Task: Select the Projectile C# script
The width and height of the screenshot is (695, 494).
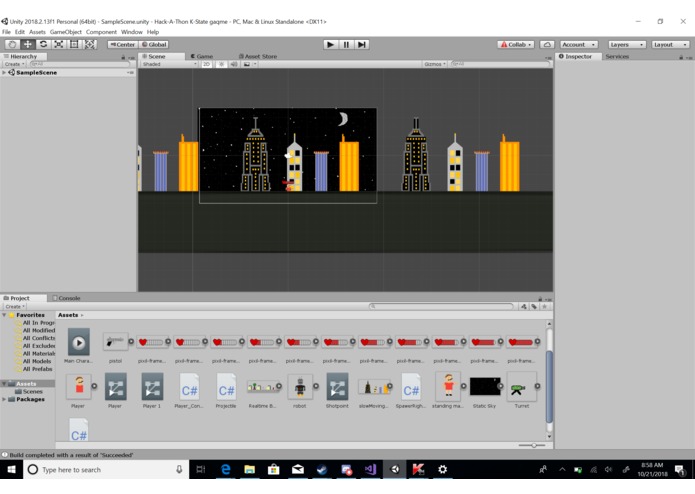Action: coord(226,391)
